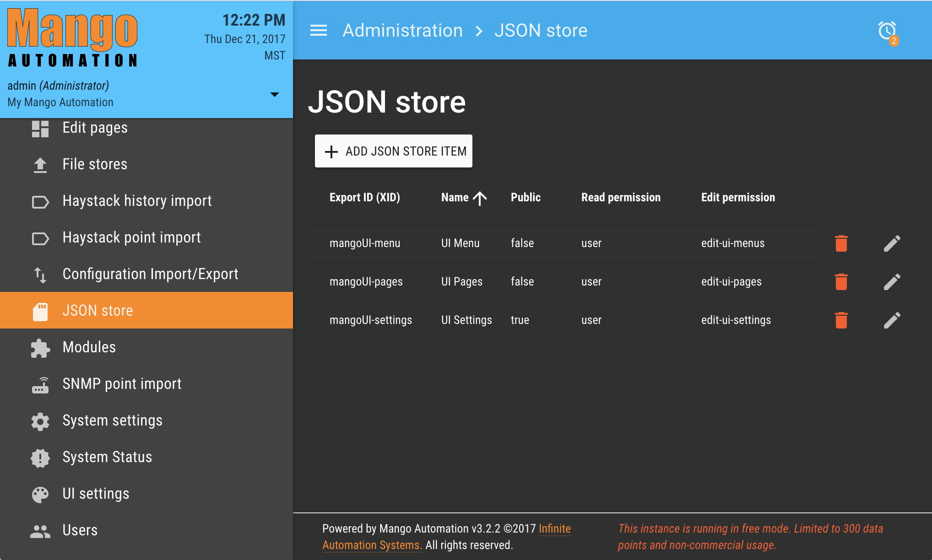This screenshot has height=560, width=932.
Task: Open Users page
Action: [x=146, y=530]
